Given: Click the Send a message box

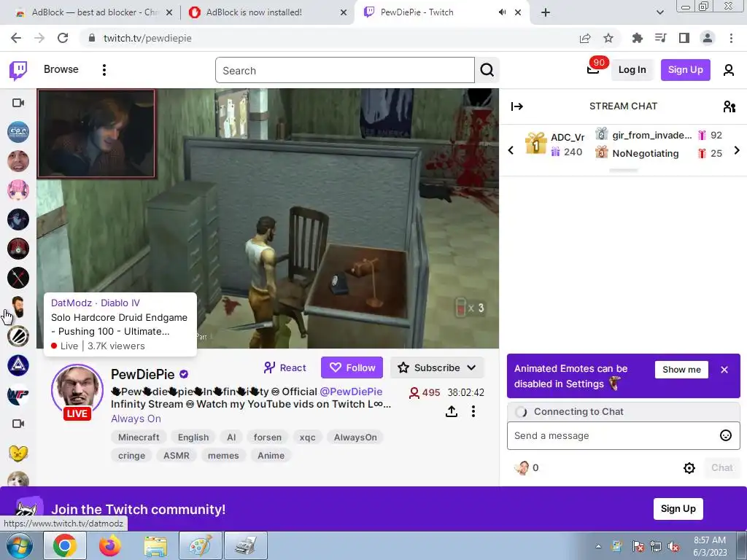Looking at the screenshot, I should coord(623,436).
